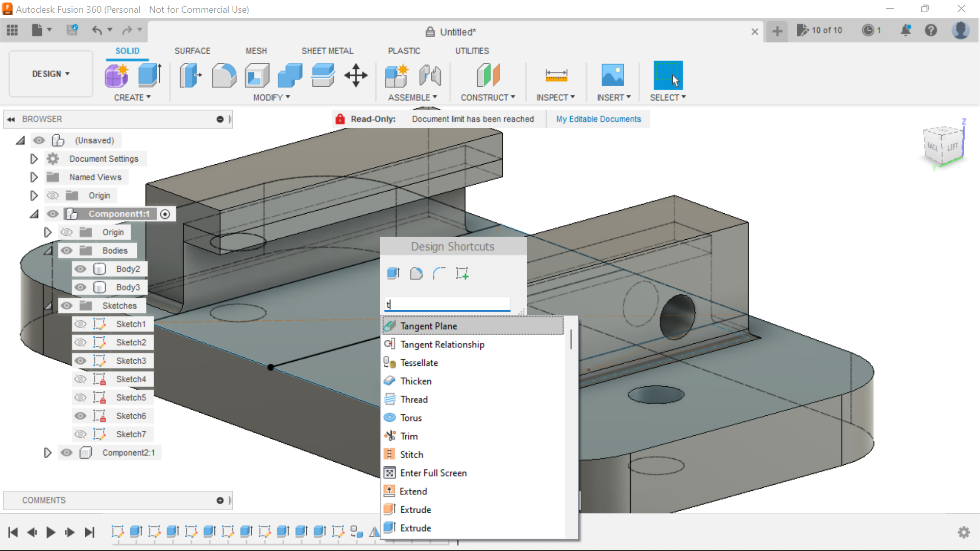
Task: Click the 10 of 10 documents button
Action: click(x=819, y=31)
